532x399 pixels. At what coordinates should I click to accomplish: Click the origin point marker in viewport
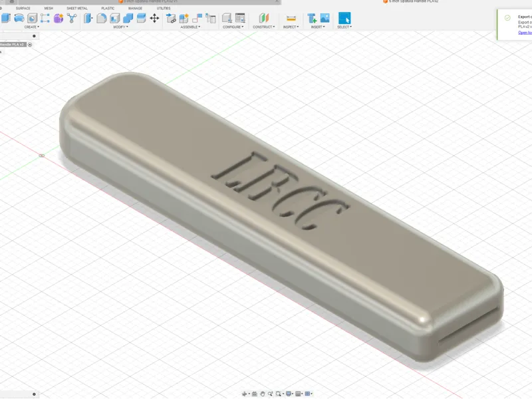coord(42,156)
